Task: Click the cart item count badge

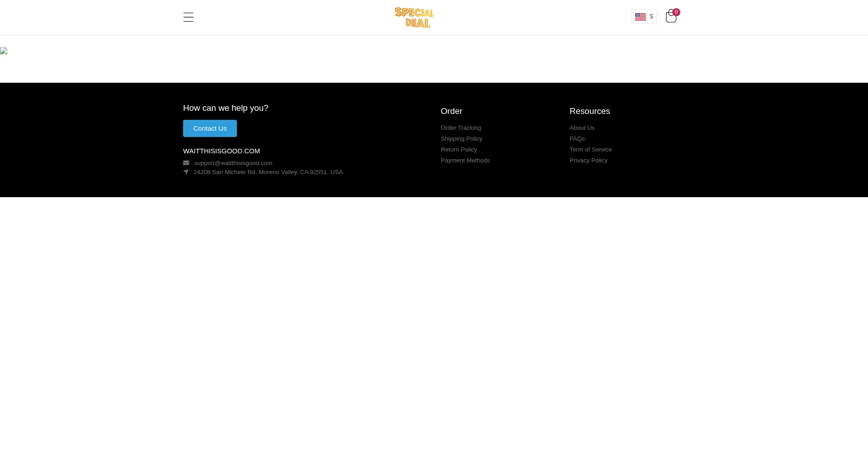Action: [x=676, y=12]
